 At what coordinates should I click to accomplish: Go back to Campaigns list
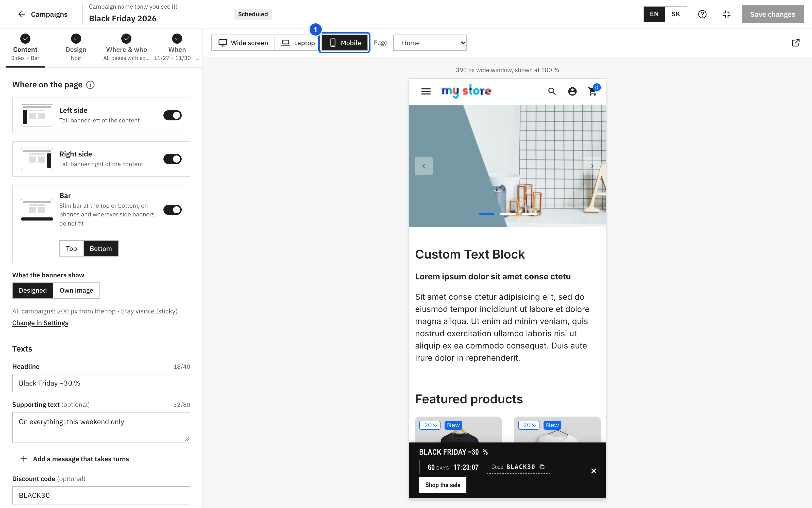click(x=43, y=14)
